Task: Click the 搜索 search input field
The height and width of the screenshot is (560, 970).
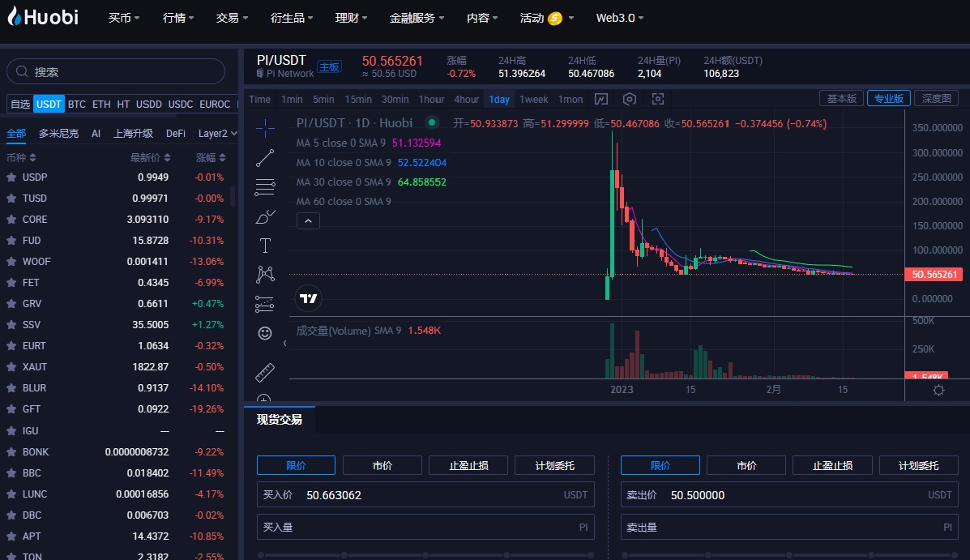Action: coord(116,71)
